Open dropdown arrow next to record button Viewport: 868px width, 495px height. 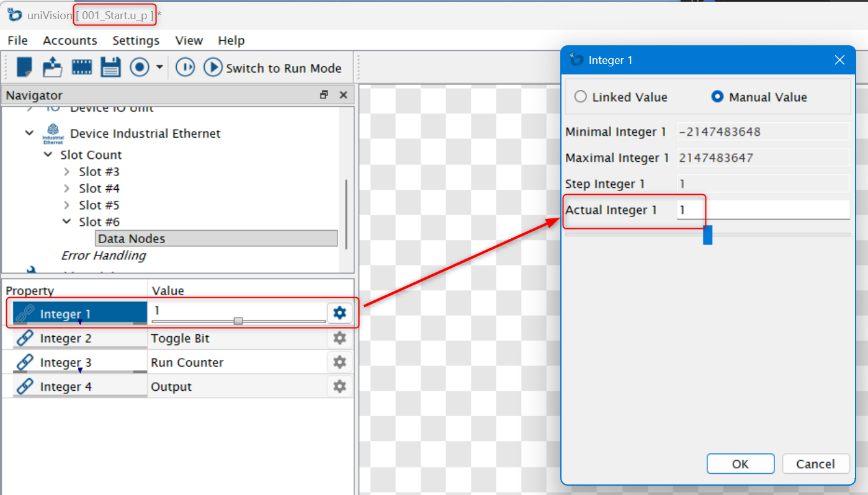click(159, 67)
